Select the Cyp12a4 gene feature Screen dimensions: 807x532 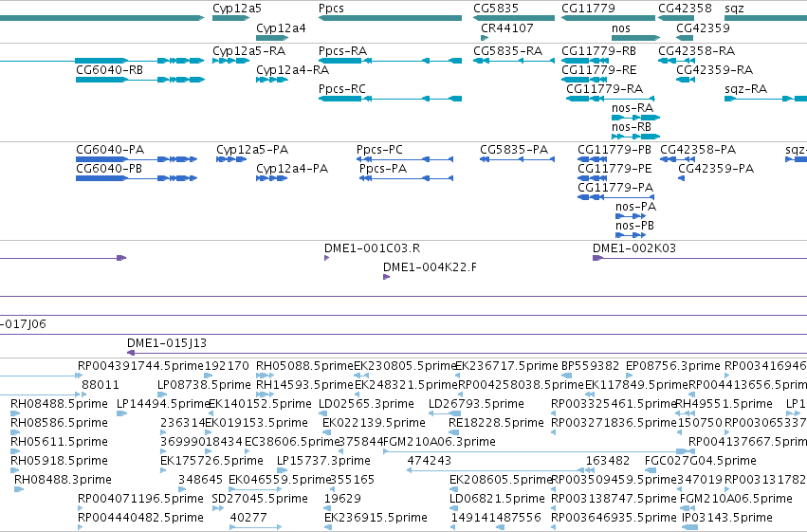(x=272, y=38)
